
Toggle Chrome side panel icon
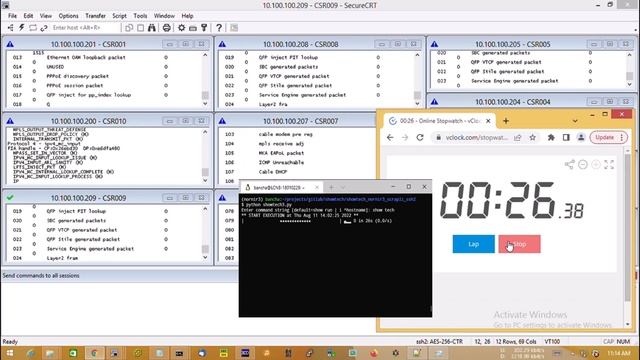[x=566, y=138]
